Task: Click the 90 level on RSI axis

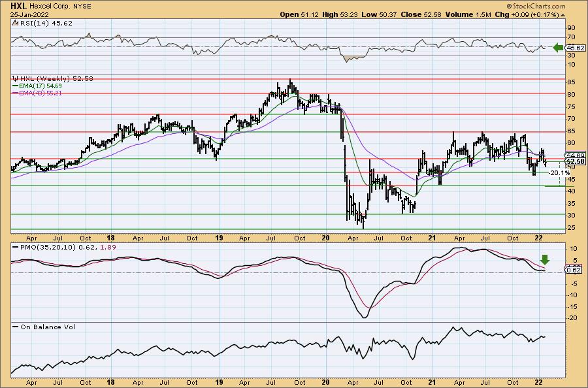Action: 572,27
